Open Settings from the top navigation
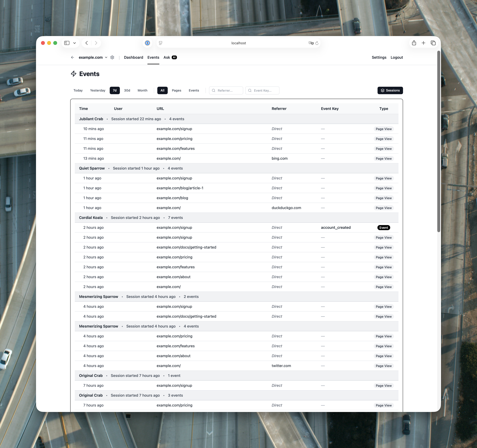 click(379, 57)
